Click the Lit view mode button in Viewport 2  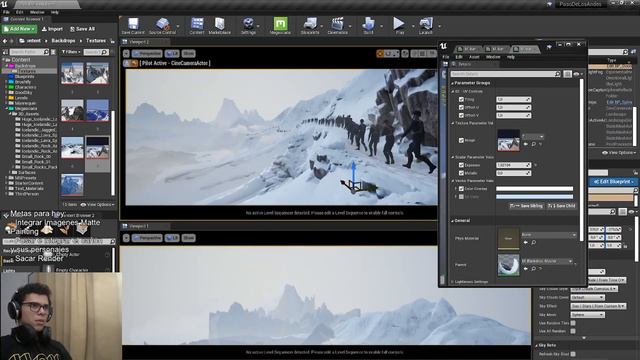tap(172, 53)
